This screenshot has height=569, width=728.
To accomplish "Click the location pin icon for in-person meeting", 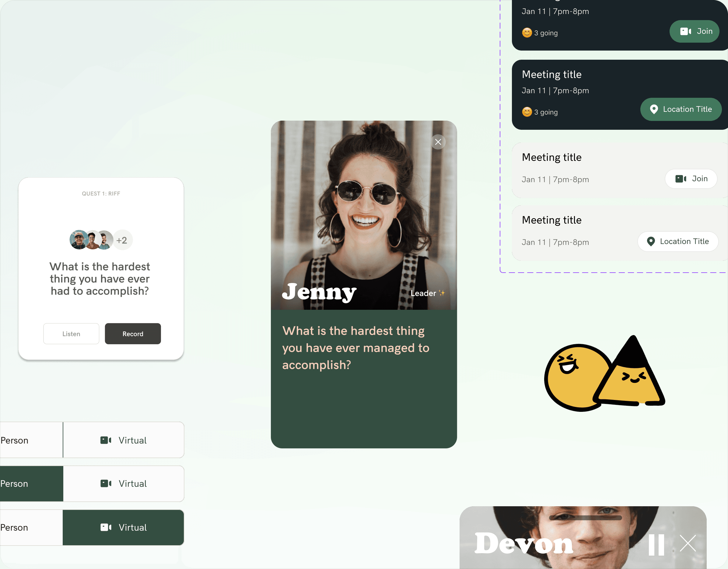I will click(x=651, y=242).
